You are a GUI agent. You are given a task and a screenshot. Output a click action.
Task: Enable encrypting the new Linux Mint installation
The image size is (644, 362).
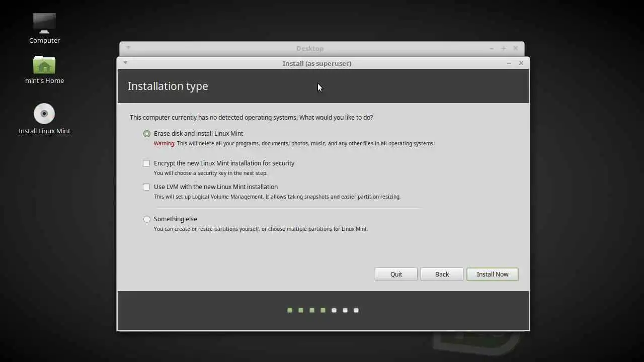[146, 163]
